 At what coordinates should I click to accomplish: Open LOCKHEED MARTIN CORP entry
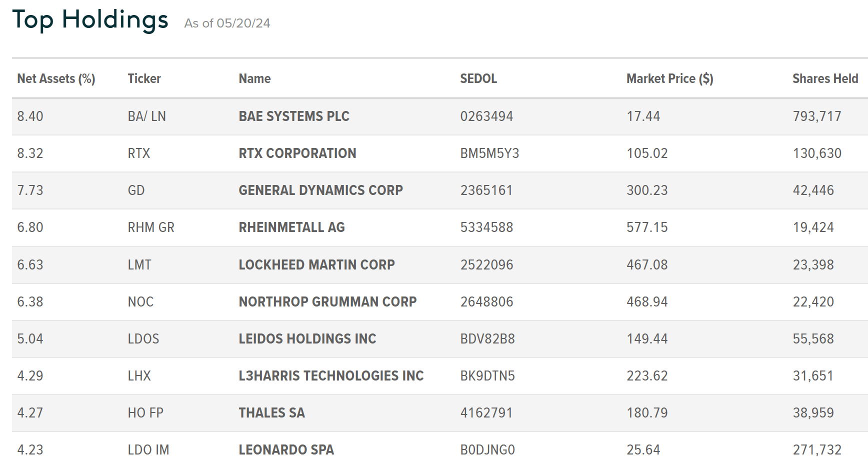pyautogui.click(x=316, y=265)
